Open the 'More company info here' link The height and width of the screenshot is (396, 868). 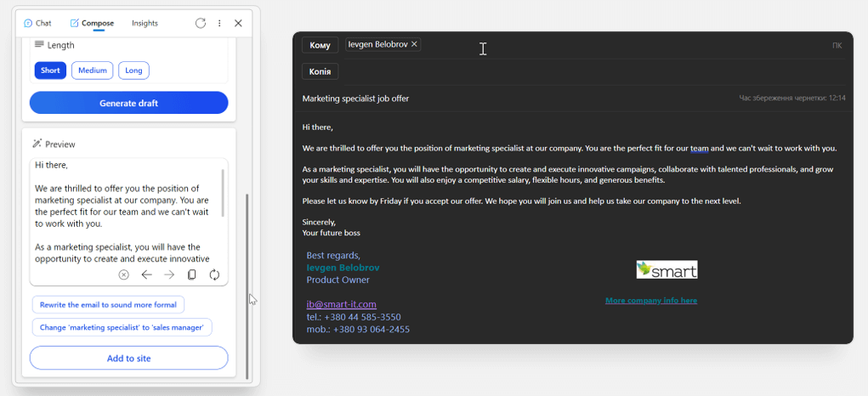point(650,301)
